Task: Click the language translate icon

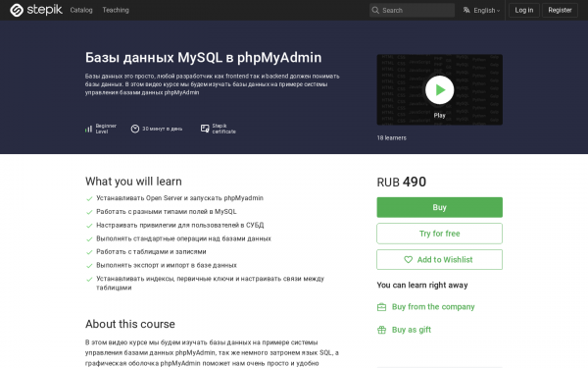Action: (466, 10)
